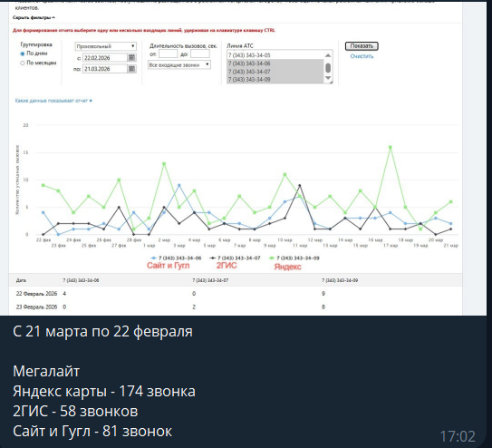Edit the start date field 22.02.2026
Viewport: 492px width, 448px height.
tap(105, 58)
